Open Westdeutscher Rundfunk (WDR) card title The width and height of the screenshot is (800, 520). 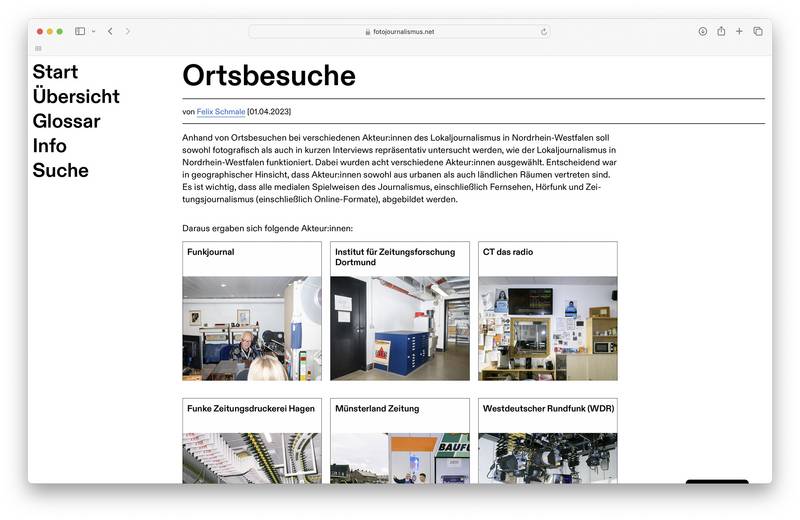coord(548,409)
